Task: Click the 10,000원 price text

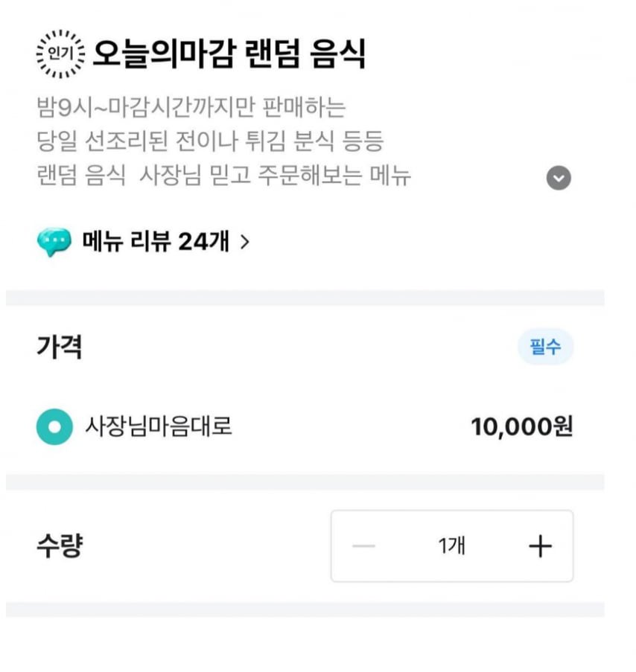Action: click(521, 427)
